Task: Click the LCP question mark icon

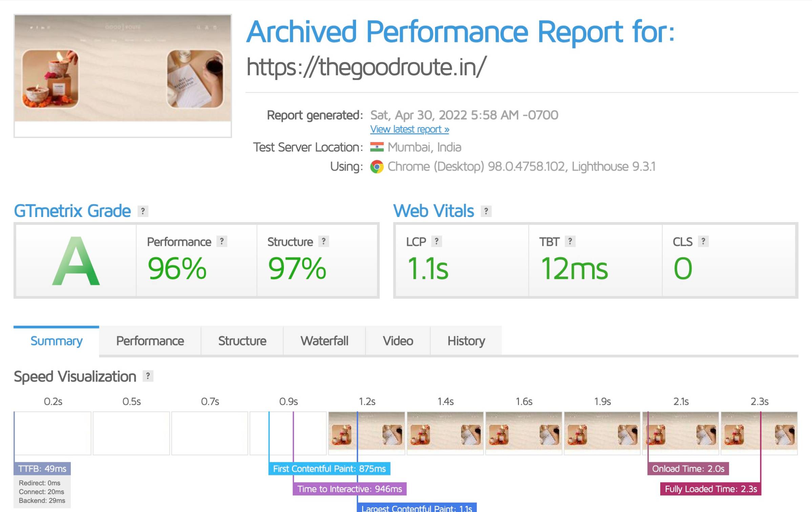Action: tap(436, 241)
